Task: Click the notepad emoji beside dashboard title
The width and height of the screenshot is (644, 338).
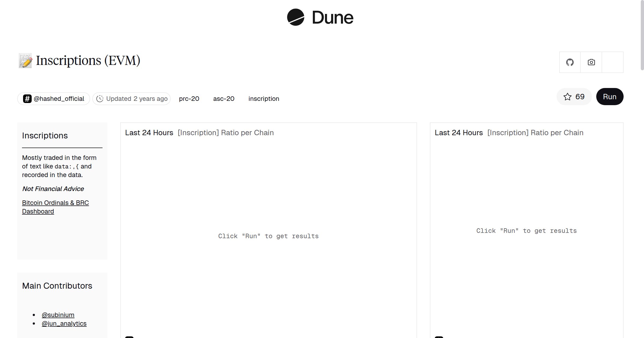Action: pyautogui.click(x=25, y=61)
